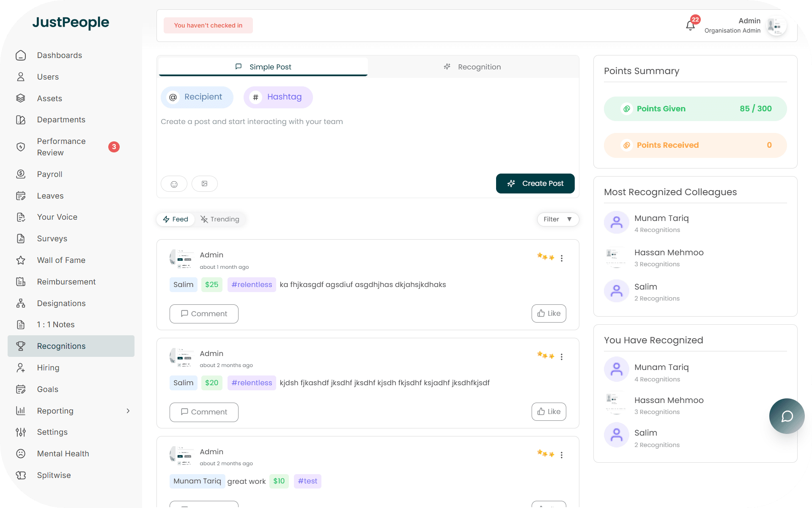
Task: Open options menu on Munam Tariq post
Action: click(x=562, y=455)
